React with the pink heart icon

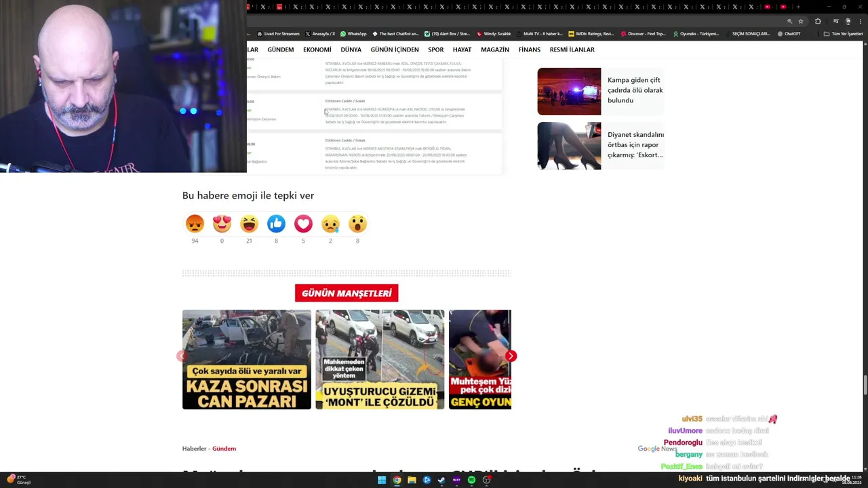click(x=303, y=224)
